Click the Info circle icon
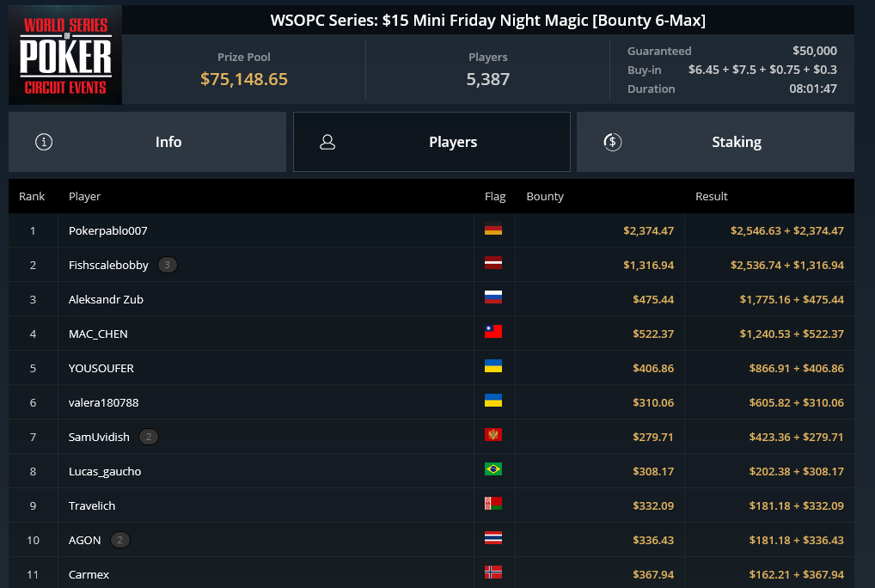Image resolution: width=875 pixels, height=588 pixels. (44, 142)
